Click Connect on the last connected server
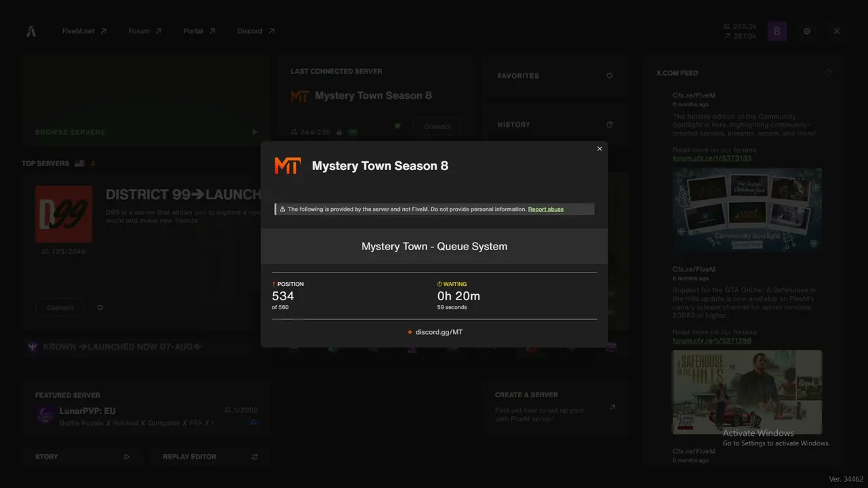The image size is (868, 488). (437, 127)
